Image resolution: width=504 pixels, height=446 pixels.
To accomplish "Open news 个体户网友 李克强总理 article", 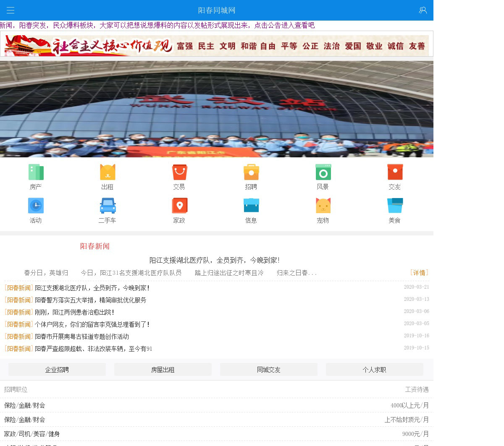I will tap(92, 324).
